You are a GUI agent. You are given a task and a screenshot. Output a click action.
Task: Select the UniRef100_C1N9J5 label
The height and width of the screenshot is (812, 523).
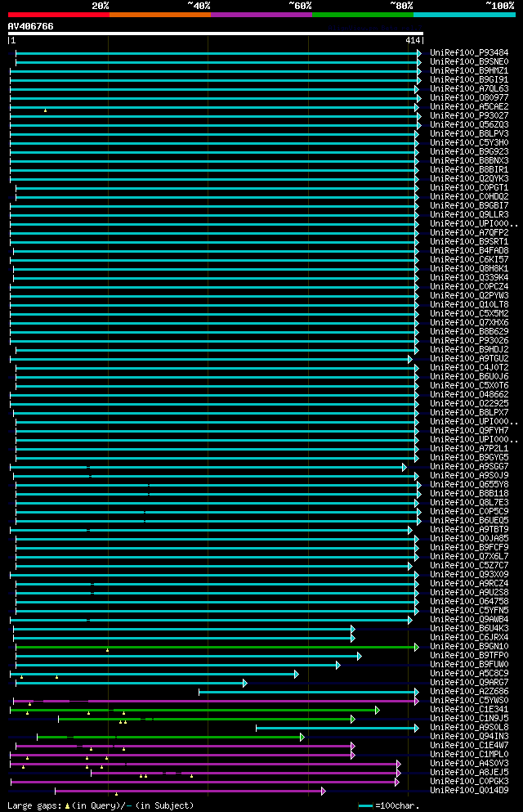coord(469,718)
